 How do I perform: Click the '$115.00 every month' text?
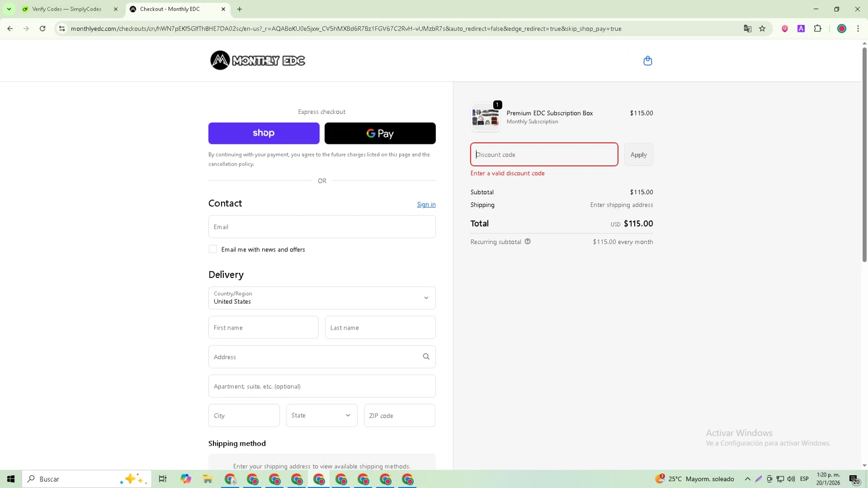623,242
